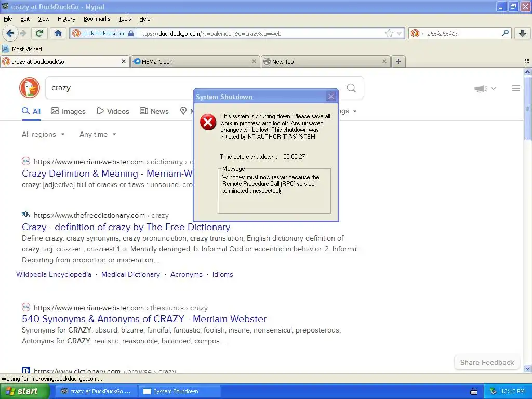Image resolution: width=532 pixels, height=399 pixels.
Task: Open the downloads arrow button
Action: (523, 33)
